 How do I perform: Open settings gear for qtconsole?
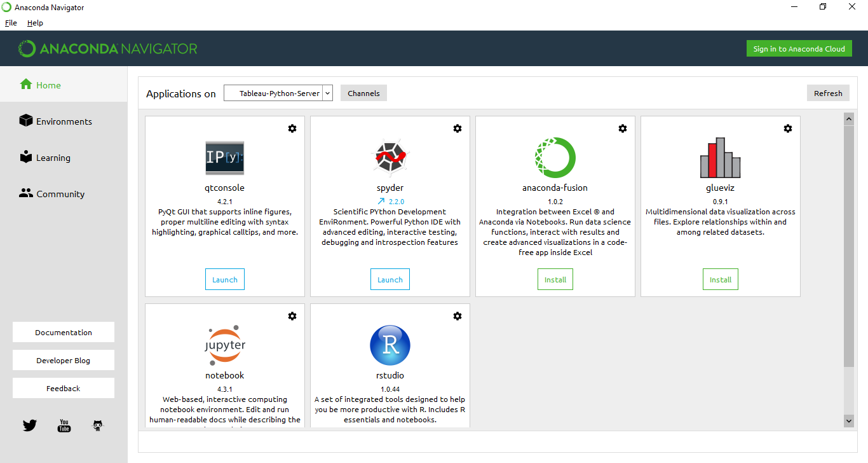pos(292,128)
